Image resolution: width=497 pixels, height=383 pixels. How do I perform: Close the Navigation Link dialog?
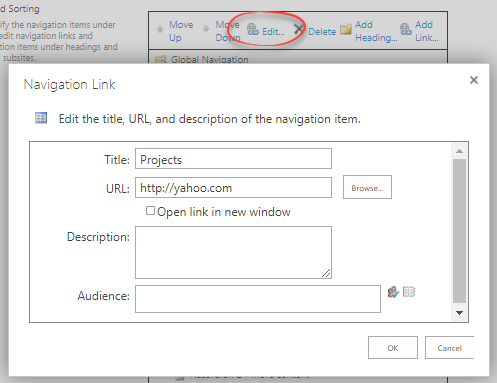[474, 80]
